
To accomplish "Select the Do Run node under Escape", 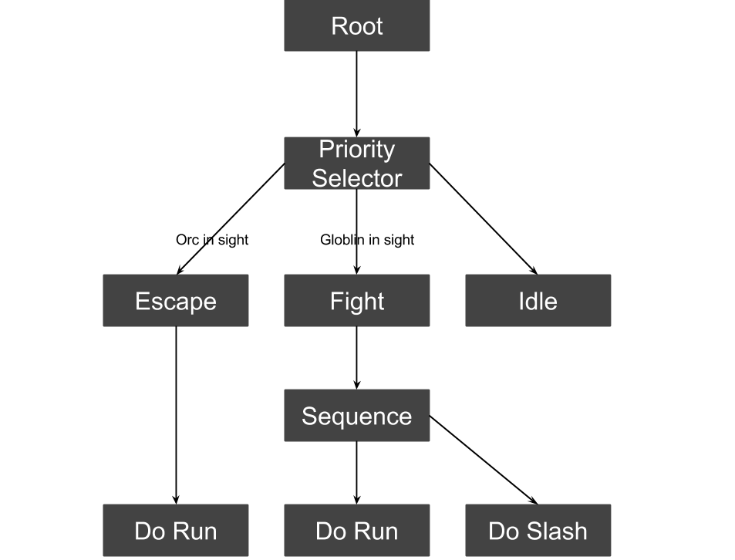I will coord(176,530).
